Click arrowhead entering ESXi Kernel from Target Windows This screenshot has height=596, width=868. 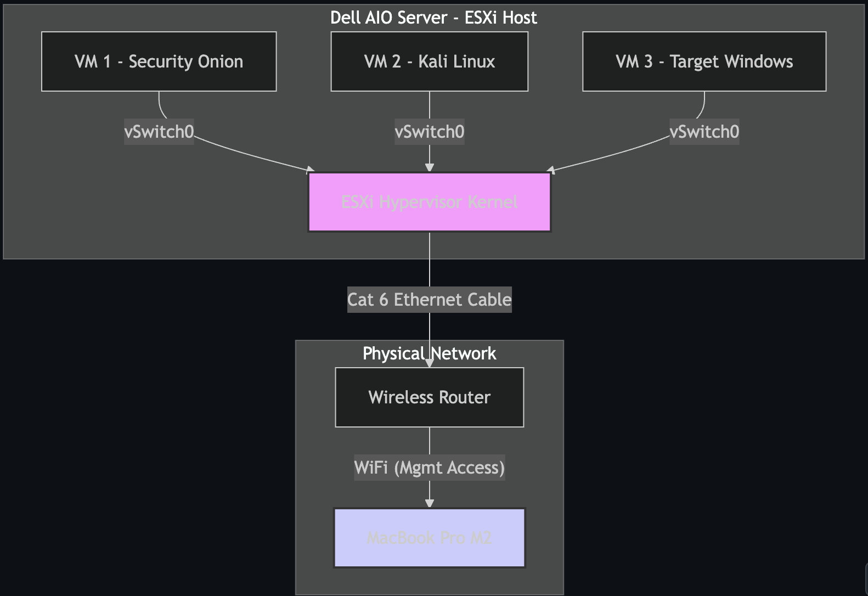551,170
